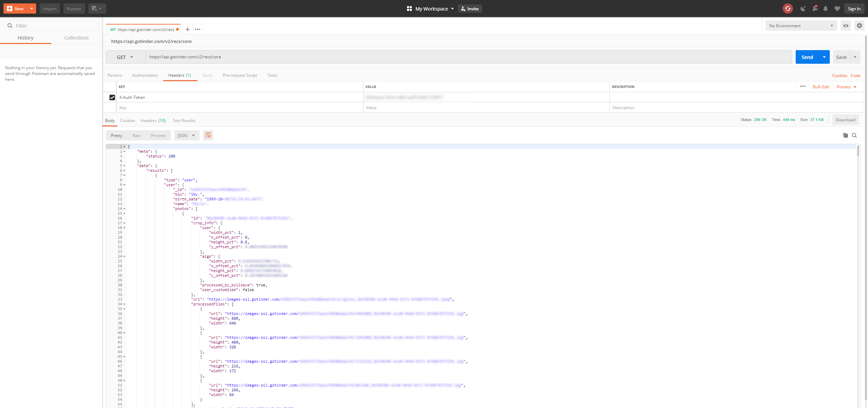Click the Body tab in response panel
The width and height of the screenshot is (868, 408).
coord(110,121)
